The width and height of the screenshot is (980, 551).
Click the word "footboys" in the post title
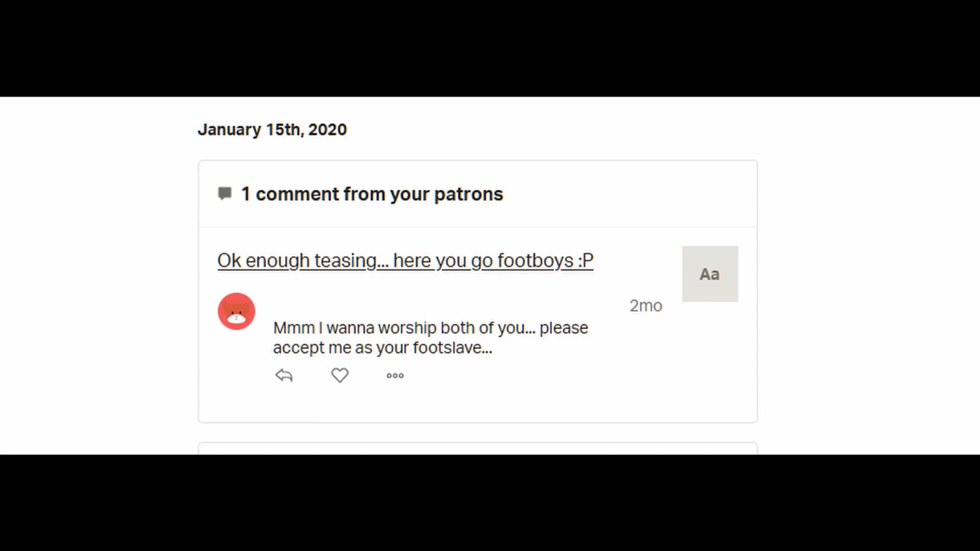tap(535, 261)
